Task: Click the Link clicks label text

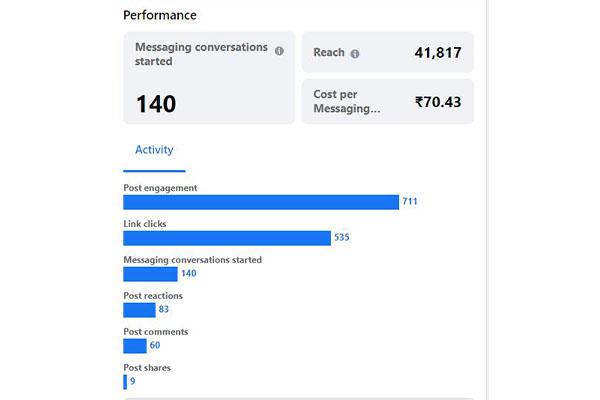Action: click(x=145, y=224)
